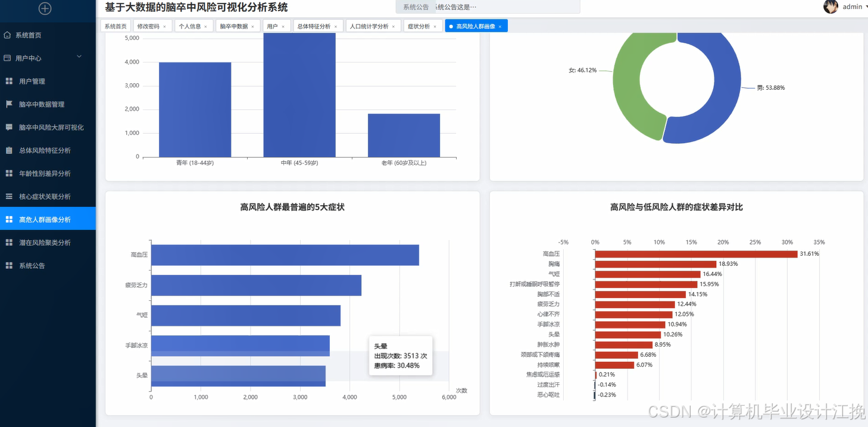Click the red 打鼾或睡眠呼吸暂停 15.95% bar
This screenshot has width=868, height=427.
click(x=646, y=284)
